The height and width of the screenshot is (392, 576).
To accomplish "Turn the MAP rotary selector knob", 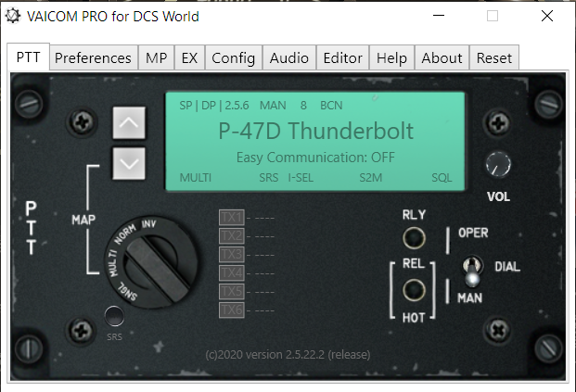I will click(151, 261).
